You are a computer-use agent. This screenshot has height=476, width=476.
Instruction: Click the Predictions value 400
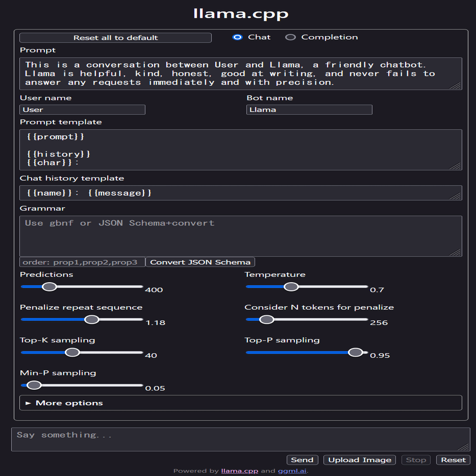[154, 290]
